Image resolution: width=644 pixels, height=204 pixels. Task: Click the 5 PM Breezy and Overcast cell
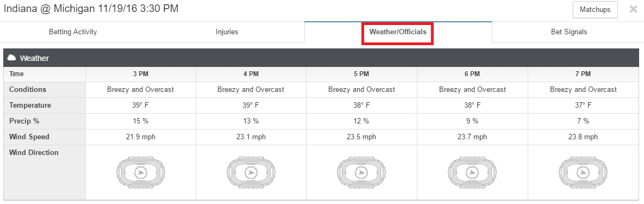(x=361, y=89)
